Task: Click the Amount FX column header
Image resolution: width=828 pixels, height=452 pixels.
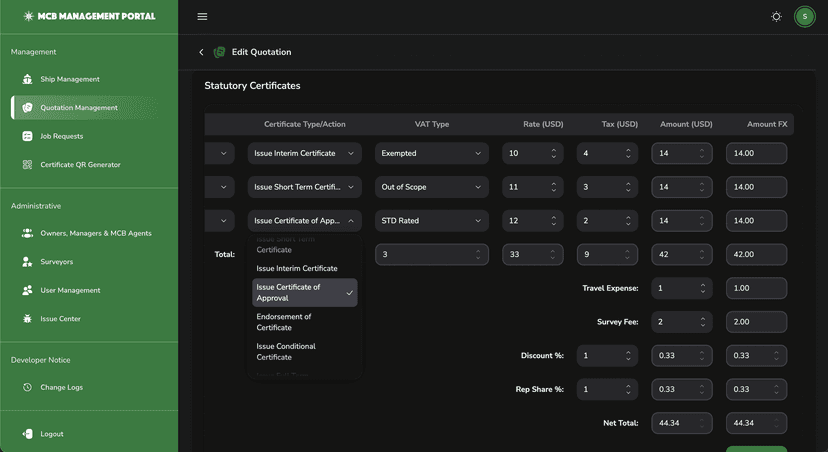Action: point(767,125)
